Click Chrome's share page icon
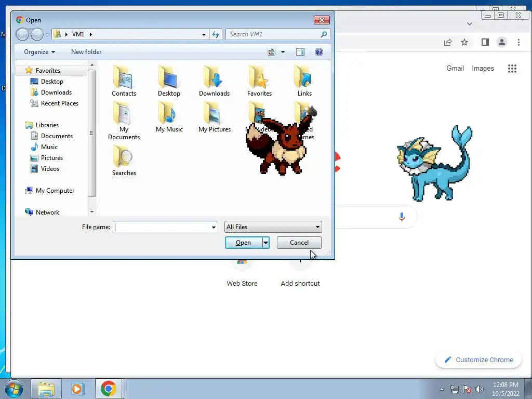 (x=448, y=42)
